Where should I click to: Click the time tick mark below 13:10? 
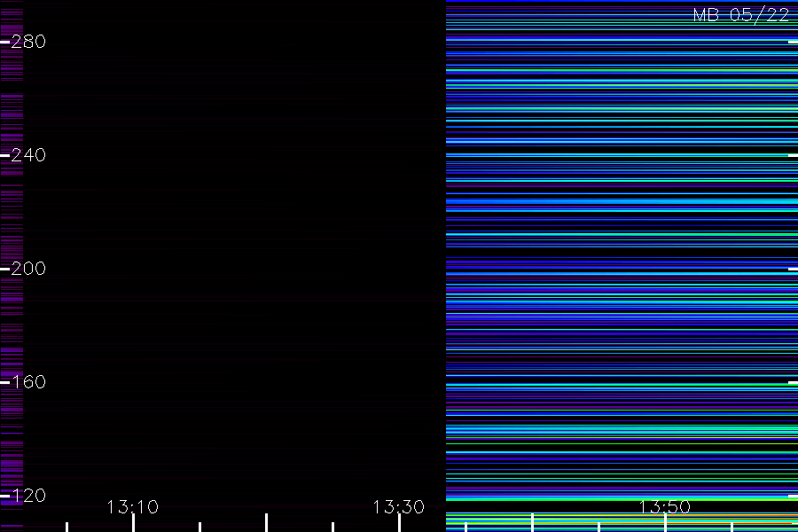coord(133,523)
